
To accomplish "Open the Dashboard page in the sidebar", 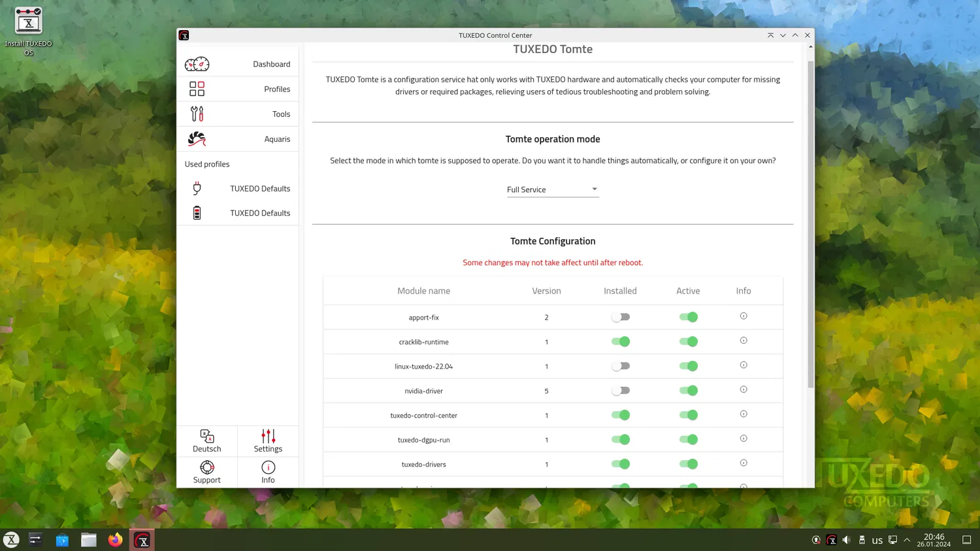I will click(x=238, y=64).
